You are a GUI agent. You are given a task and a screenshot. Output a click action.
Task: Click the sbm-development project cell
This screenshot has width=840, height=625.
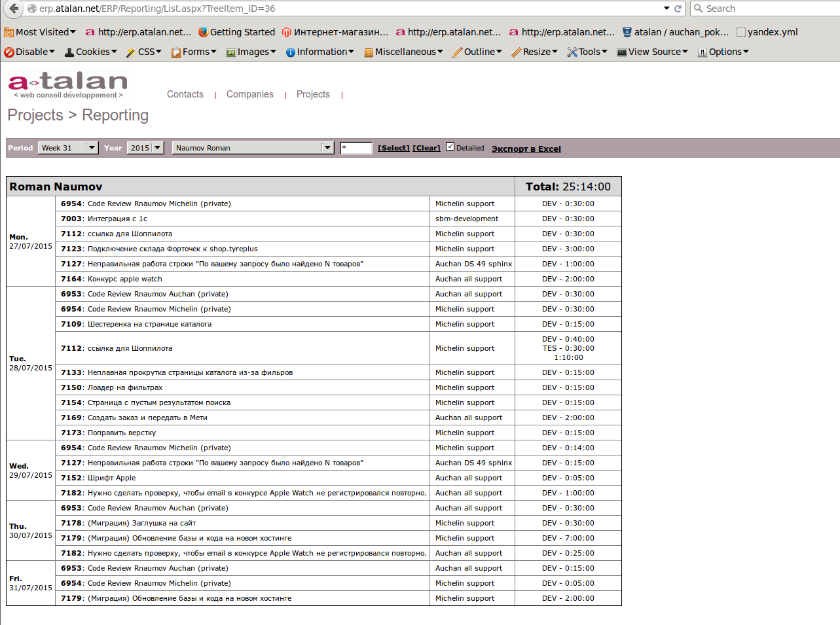click(467, 219)
